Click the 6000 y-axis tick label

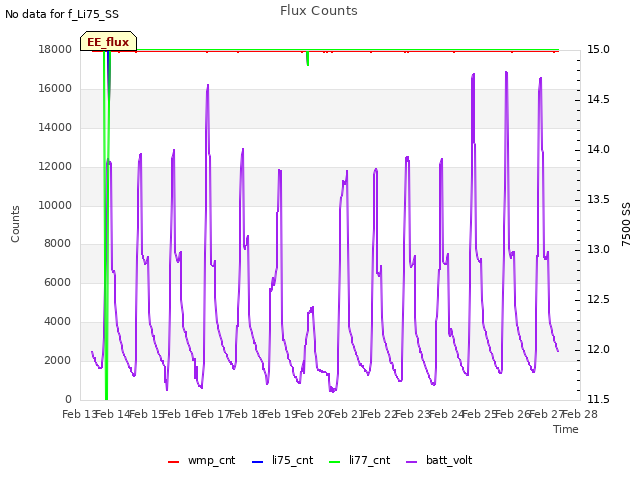point(58,282)
